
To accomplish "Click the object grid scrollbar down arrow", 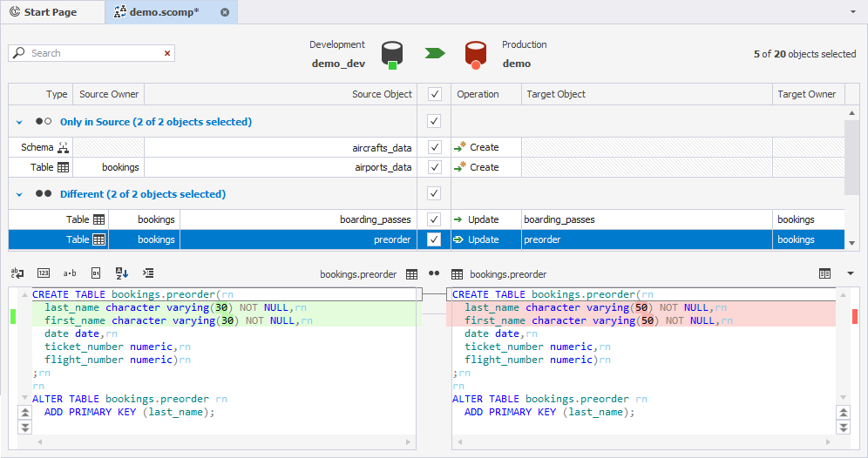I will [x=852, y=243].
